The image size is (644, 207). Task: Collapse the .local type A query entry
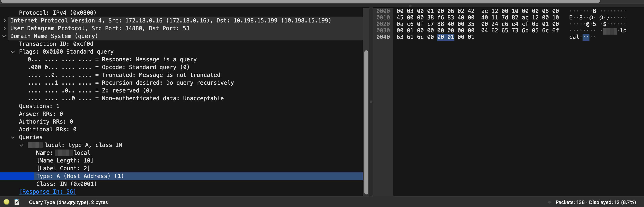pyautogui.click(x=21, y=145)
